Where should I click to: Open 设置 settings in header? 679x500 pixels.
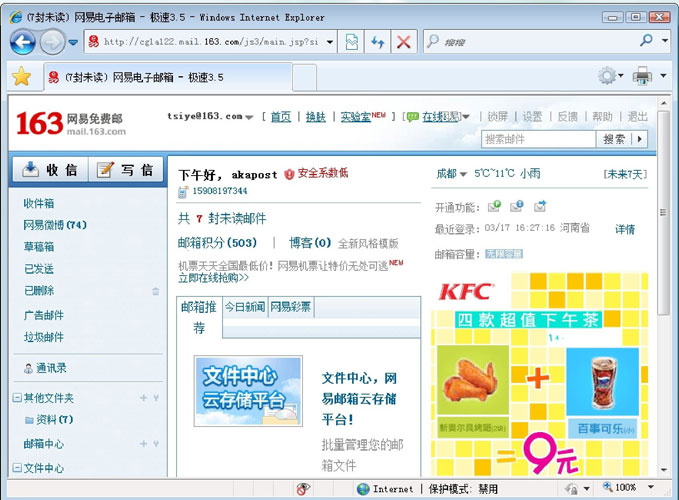point(532,116)
